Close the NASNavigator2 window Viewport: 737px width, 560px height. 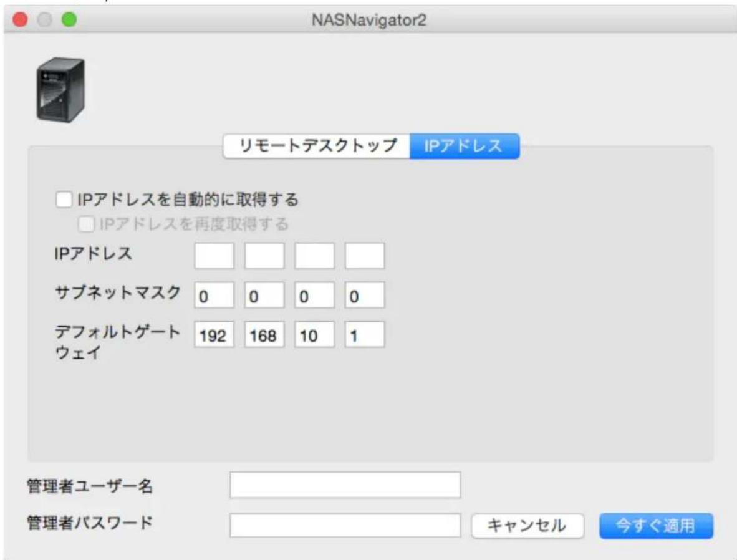click(20, 20)
